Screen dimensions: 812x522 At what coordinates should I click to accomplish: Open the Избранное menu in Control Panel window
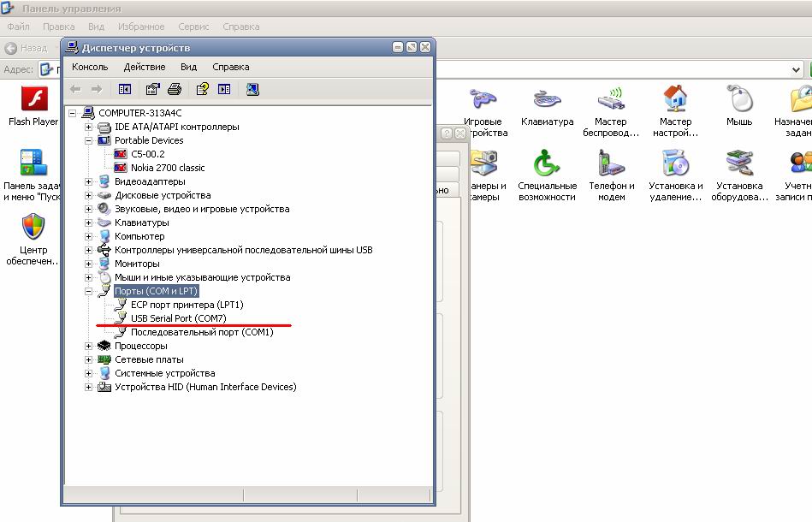tap(141, 27)
